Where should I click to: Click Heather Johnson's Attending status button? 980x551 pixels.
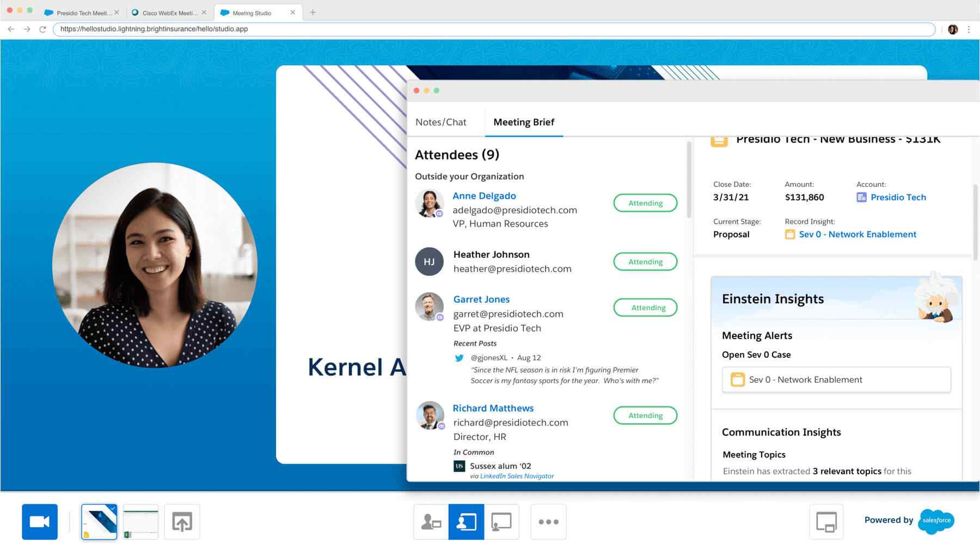click(x=645, y=261)
